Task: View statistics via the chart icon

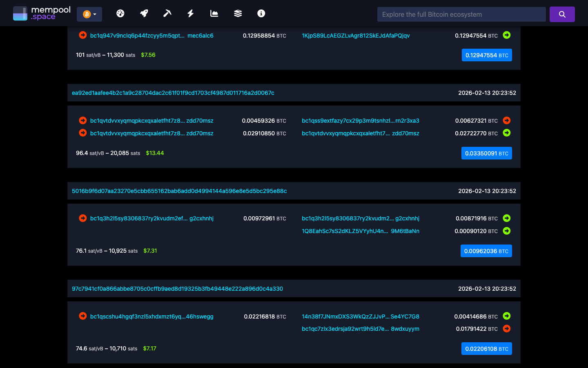Action: click(x=214, y=13)
